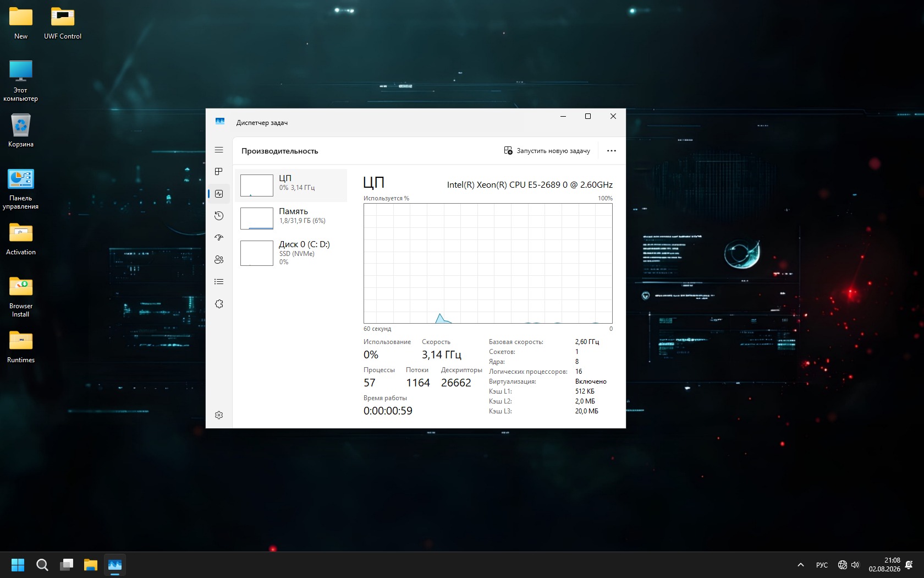Open File Explorer from the taskbar
924x578 pixels.
[91, 565]
